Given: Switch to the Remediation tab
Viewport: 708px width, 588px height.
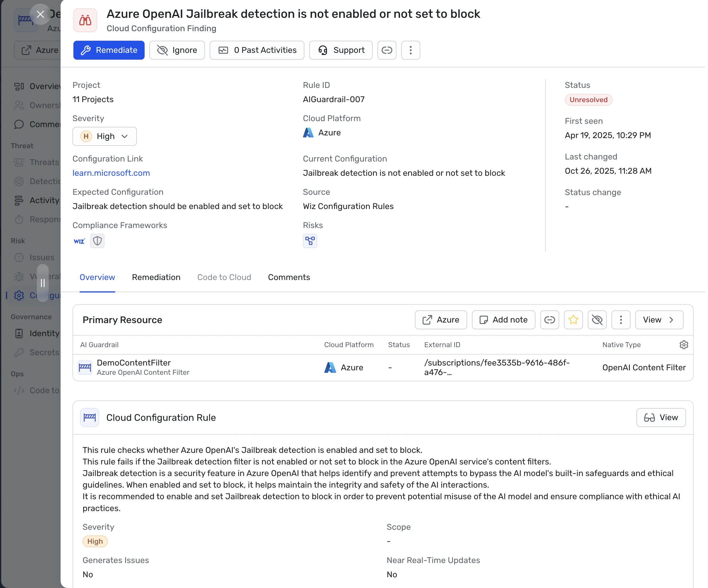Looking at the screenshot, I should click(156, 277).
